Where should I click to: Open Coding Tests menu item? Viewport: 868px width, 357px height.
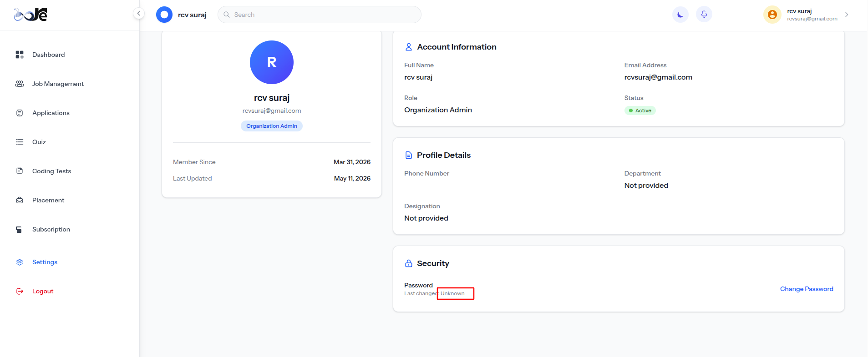(x=52, y=171)
